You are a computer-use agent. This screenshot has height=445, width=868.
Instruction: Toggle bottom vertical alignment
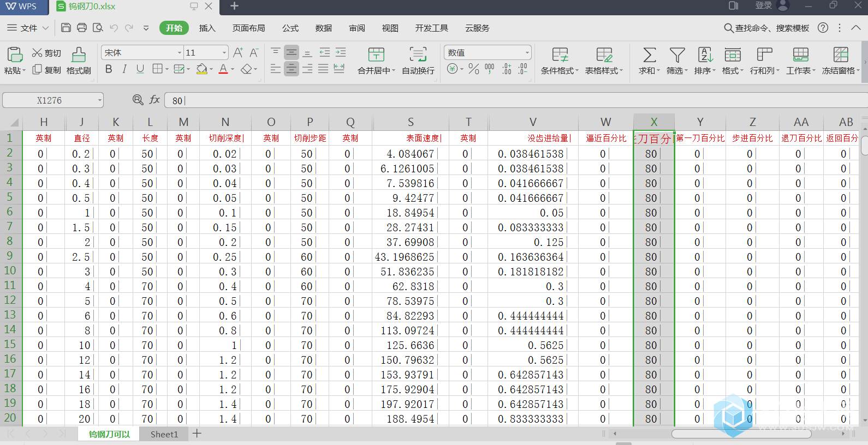[x=307, y=52]
